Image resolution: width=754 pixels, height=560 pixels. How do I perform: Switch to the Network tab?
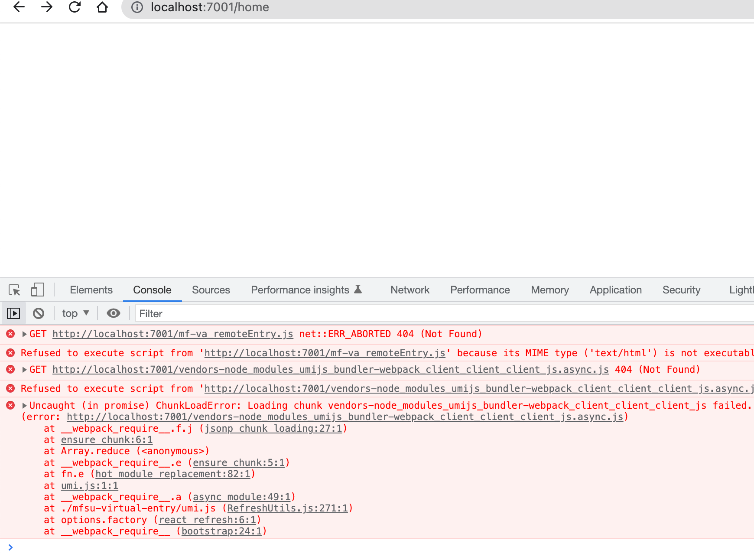pyautogui.click(x=409, y=290)
